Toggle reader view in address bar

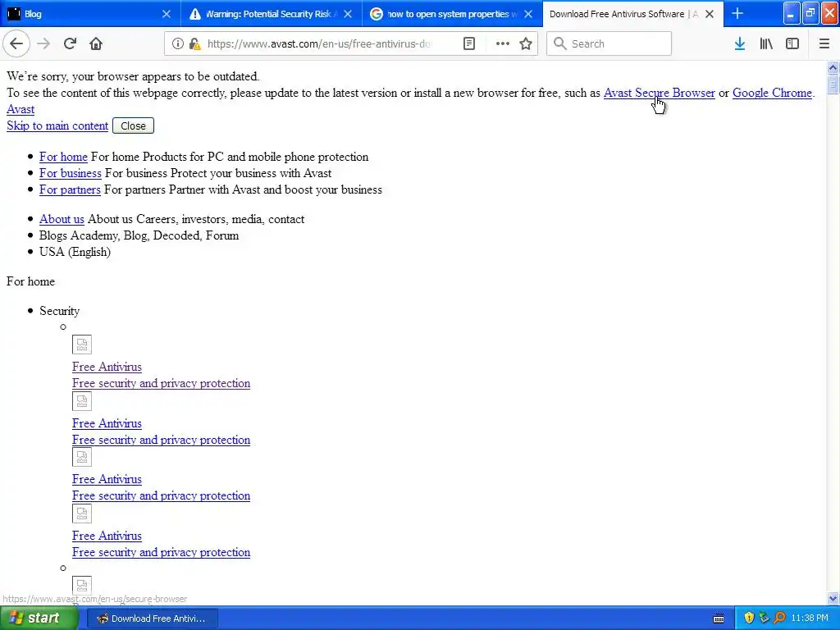coord(468,44)
